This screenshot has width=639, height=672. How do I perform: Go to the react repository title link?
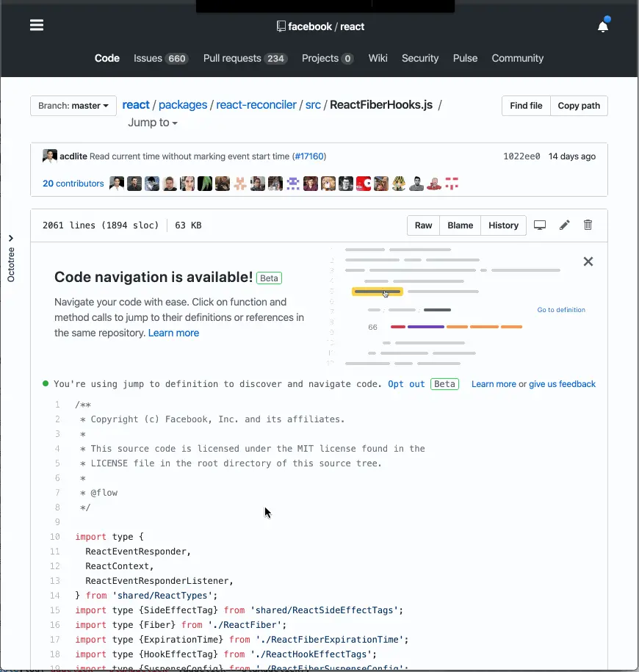tap(353, 26)
